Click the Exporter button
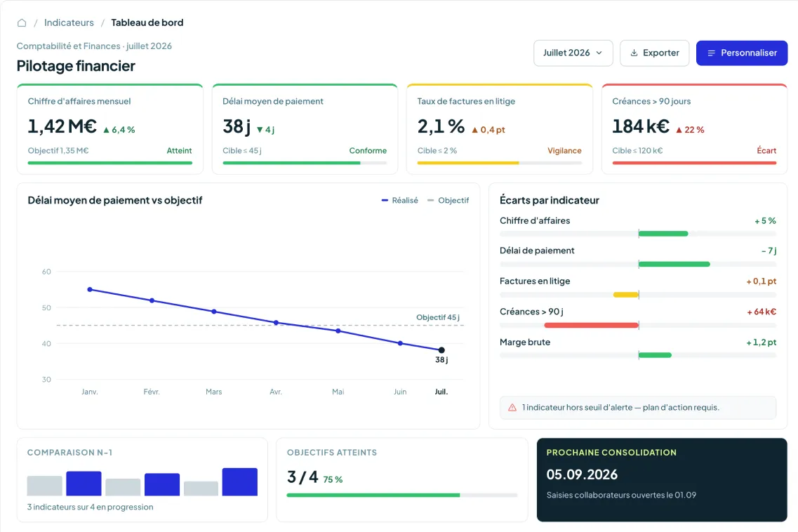Viewport: 798px width, 532px height. [655, 53]
